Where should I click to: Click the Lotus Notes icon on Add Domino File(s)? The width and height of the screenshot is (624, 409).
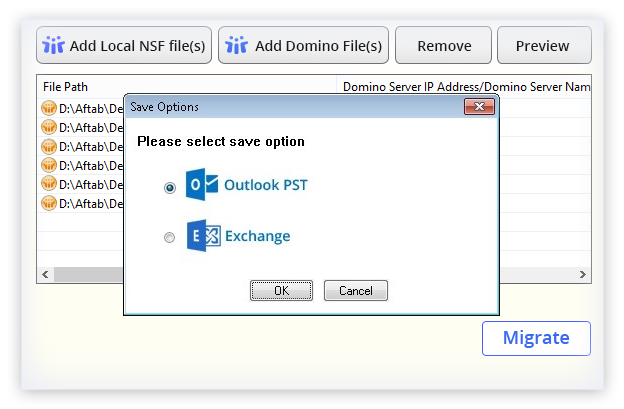tap(236, 45)
